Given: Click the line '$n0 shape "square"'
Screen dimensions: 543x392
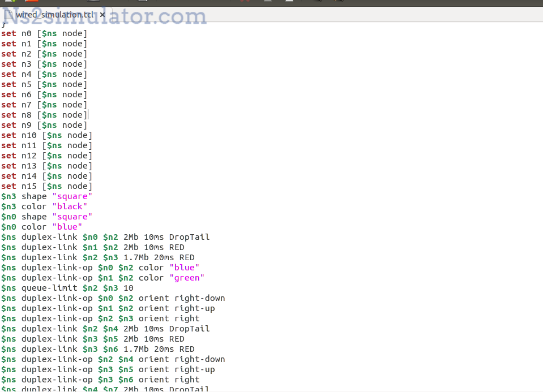Looking at the screenshot, I should (x=47, y=217).
